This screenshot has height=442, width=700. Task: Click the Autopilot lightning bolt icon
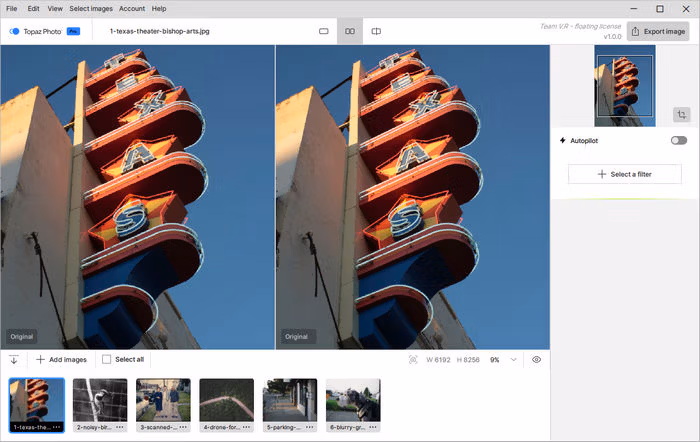tap(562, 141)
